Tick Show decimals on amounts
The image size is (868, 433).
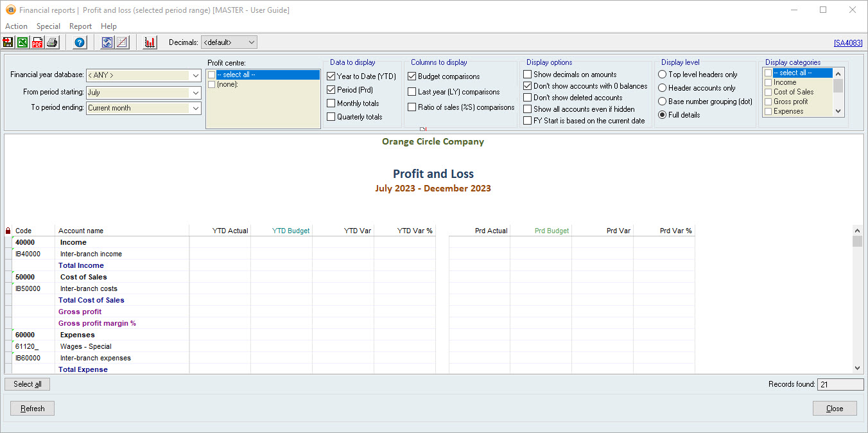(x=528, y=75)
